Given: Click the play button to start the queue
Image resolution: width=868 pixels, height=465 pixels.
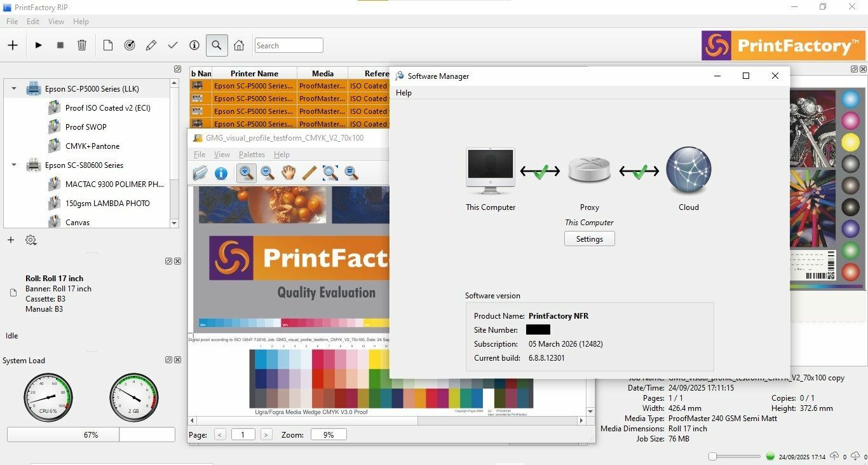Looking at the screenshot, I should 39,45.
